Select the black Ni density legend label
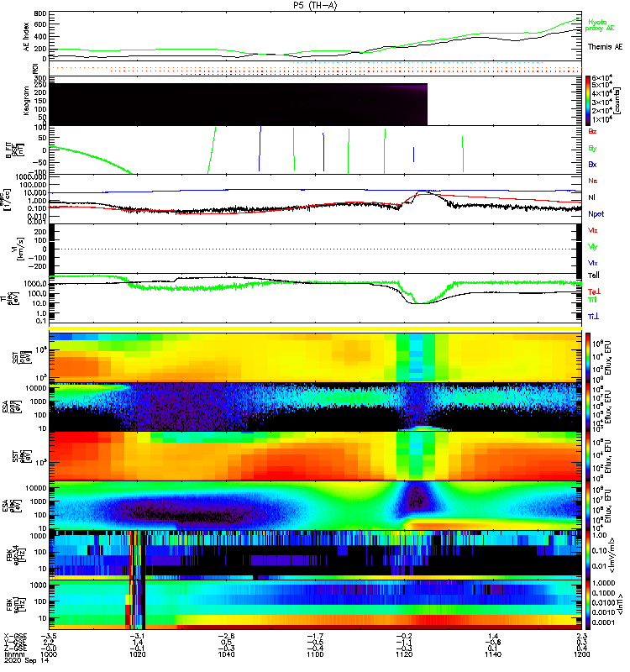 point(592,197)
